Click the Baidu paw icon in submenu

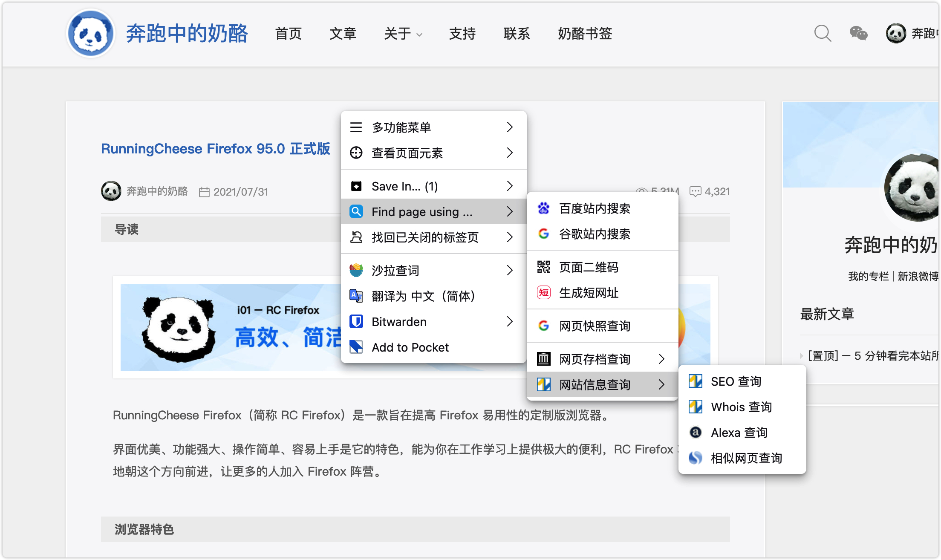tap(543, 208)
